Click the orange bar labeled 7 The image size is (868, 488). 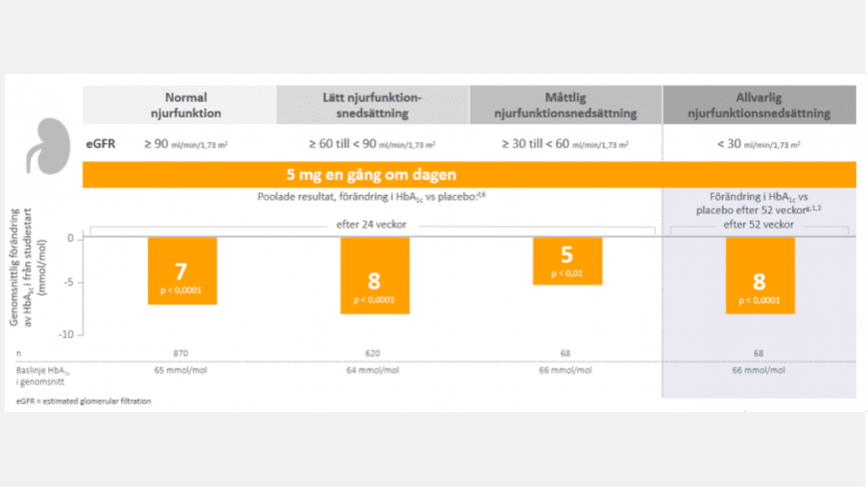pyautogui.click(x=182, y=271)
